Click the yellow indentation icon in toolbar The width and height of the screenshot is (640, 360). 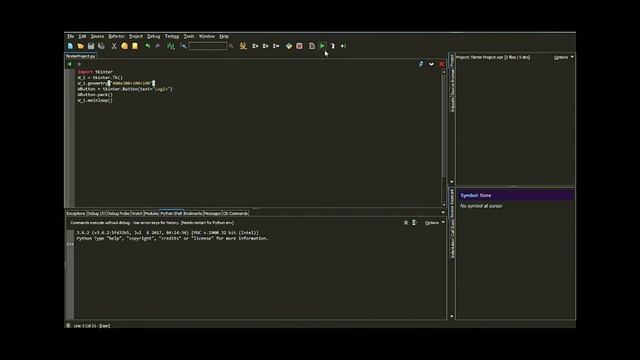243,46
